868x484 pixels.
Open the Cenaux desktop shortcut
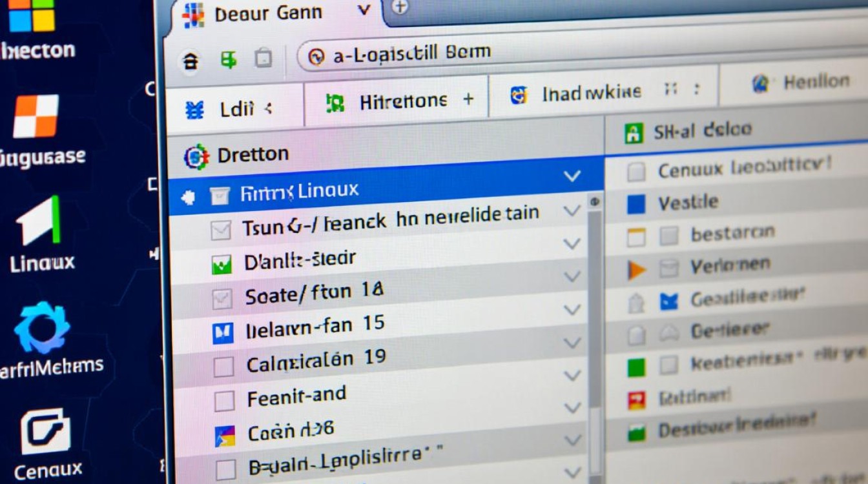coord(45,432)
